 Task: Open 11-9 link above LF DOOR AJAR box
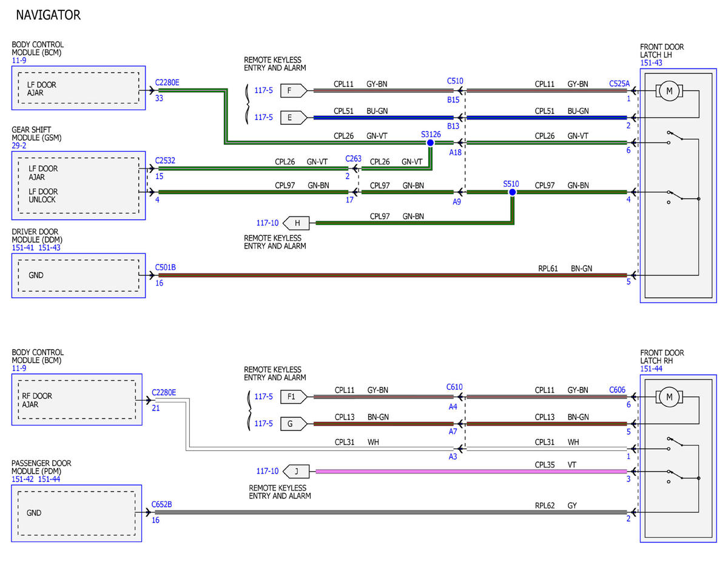(x=19, y=61)
